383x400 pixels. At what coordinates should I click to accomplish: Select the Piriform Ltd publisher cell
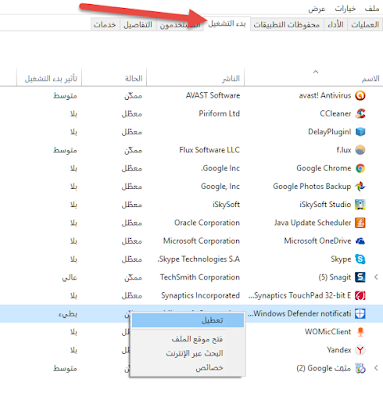coord(219,114)
